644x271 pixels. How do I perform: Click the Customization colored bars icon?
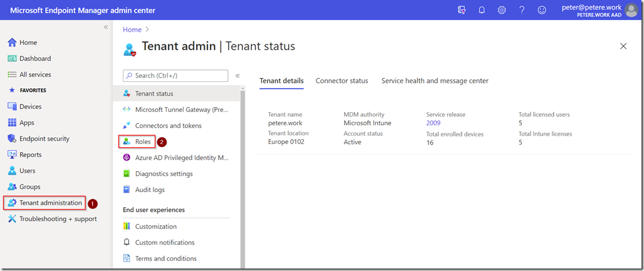(x=127, y=226)
